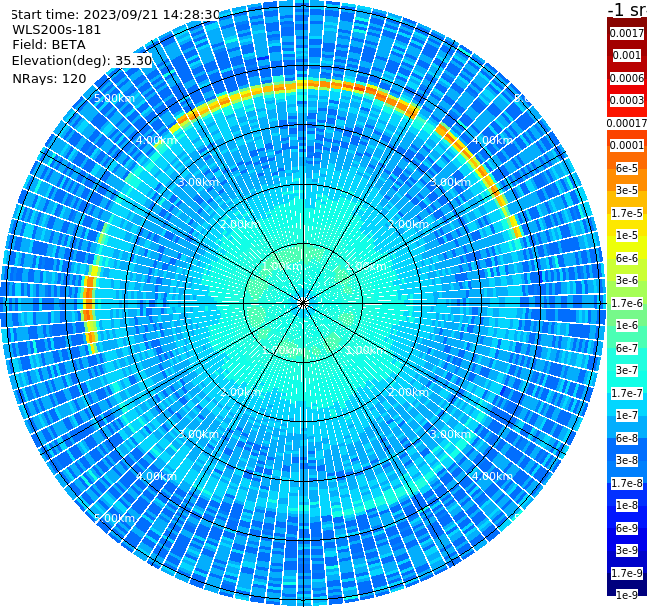Viewport: 647px width, 607px height.
Task: Select the 1e-6 colorbar value
Action: [x=627, y=325]
